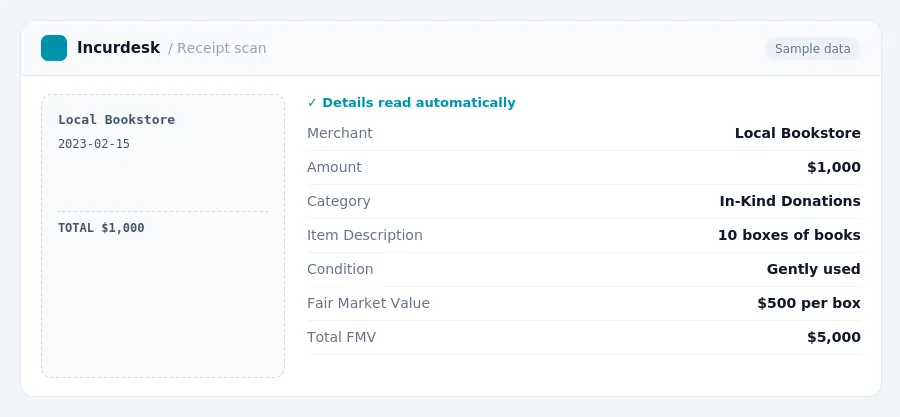Viewport: 900px width, 417px height.
Task: Click the Category field label
Action: pos(339,201)
